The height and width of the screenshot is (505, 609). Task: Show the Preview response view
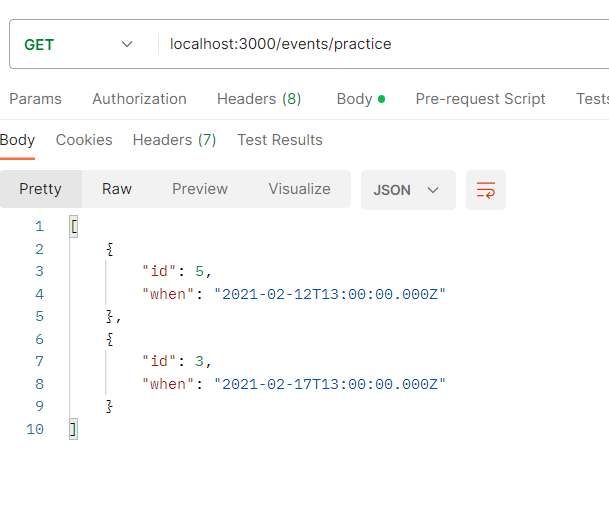(x=200, y=189)
